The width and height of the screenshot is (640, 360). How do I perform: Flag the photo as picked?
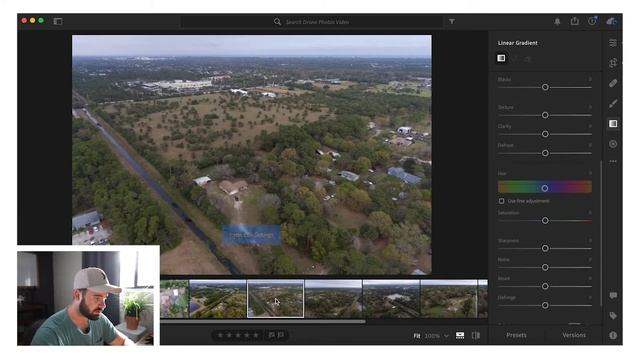tap(271, 335)
